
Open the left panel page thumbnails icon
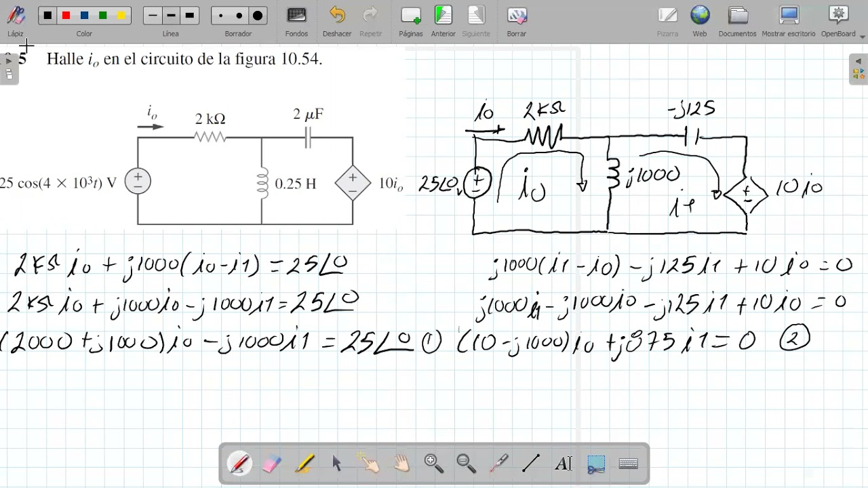9,75
